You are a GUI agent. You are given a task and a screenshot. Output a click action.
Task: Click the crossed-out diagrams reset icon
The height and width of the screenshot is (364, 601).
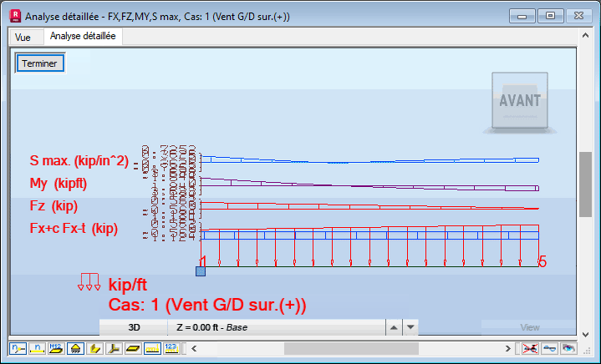tap(531, 349)
